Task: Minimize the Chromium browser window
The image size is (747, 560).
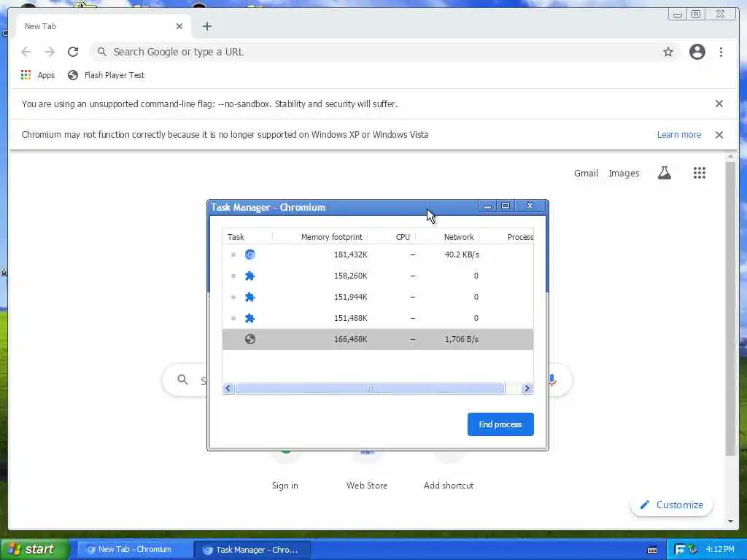Action: pos(677,15)
